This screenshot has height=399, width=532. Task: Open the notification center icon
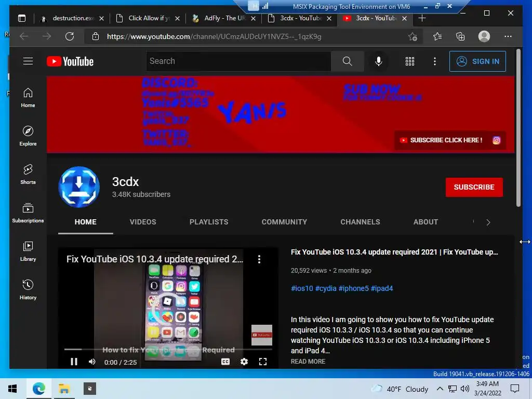[515, 389]
